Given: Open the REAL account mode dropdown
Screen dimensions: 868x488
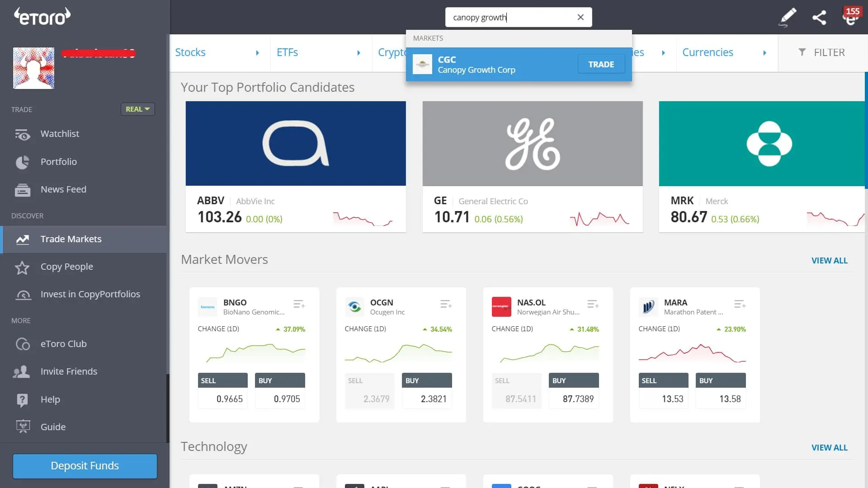Looking at the screenshot, I should click(x=137, y=109).
